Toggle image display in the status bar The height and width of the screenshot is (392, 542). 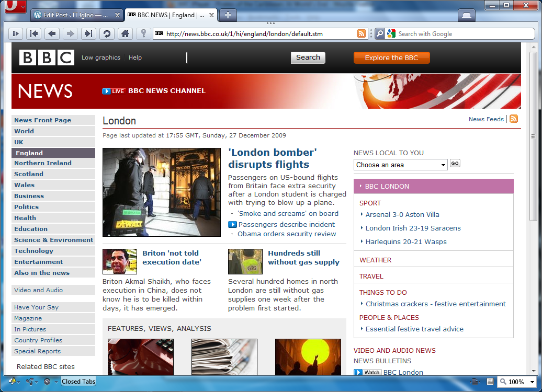point(490,382)
